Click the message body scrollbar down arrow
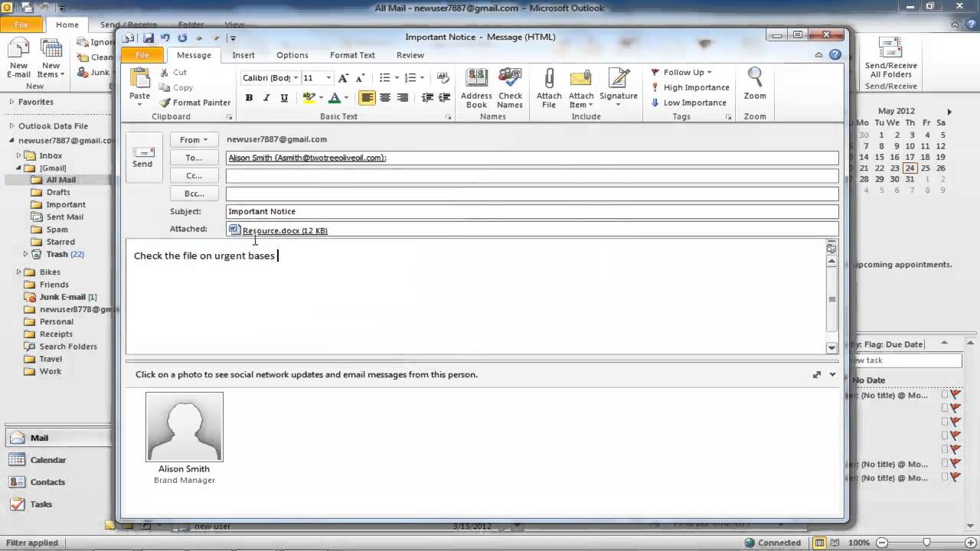The width and height of the screenshot is (980, 551). pyautogui.click(x=831, y=348)
